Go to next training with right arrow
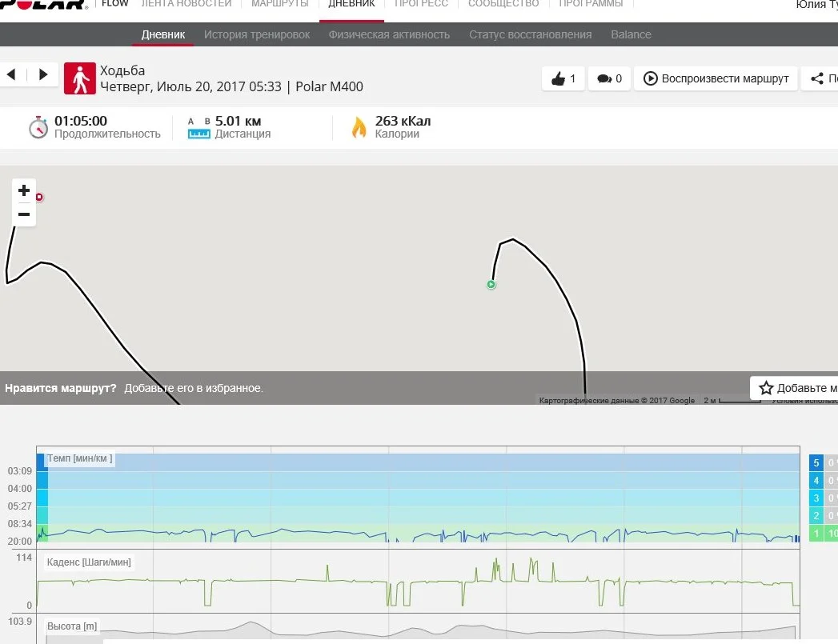The height and width of the screenshot is (644, 838). pos(43,74)
